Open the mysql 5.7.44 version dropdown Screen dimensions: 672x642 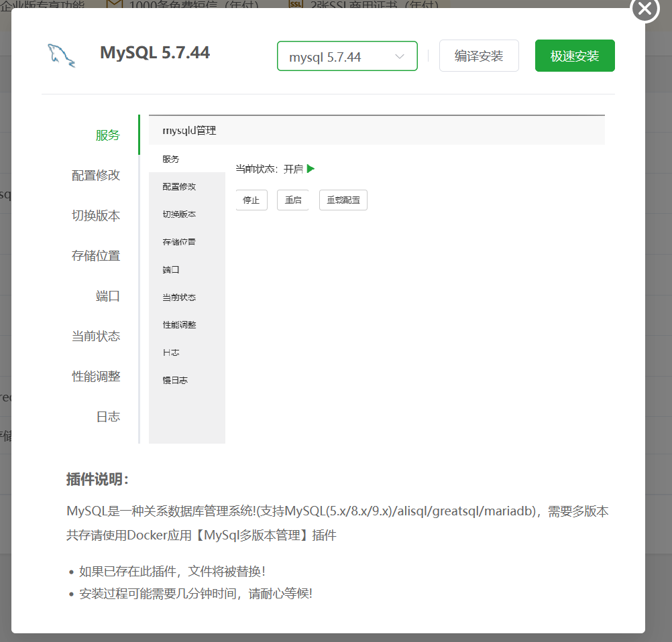(347, 56)
